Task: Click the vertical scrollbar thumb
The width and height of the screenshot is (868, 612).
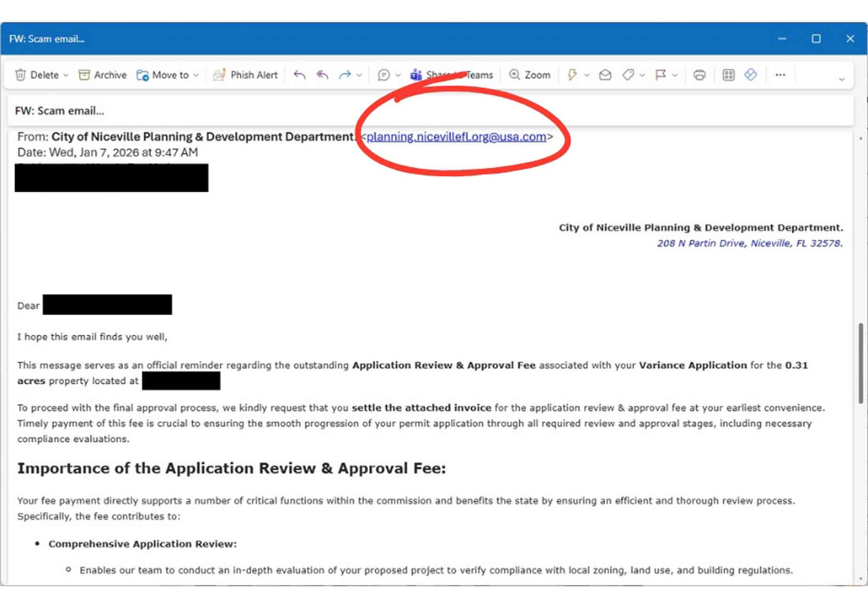Action: tap(861, 363)
